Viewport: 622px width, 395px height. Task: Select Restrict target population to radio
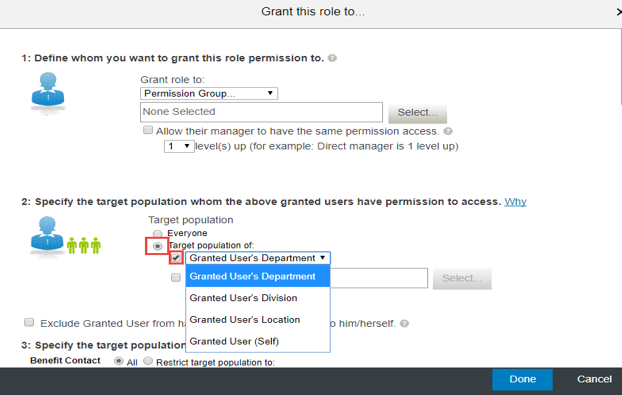pyautogui.click(x=148, y=361)
